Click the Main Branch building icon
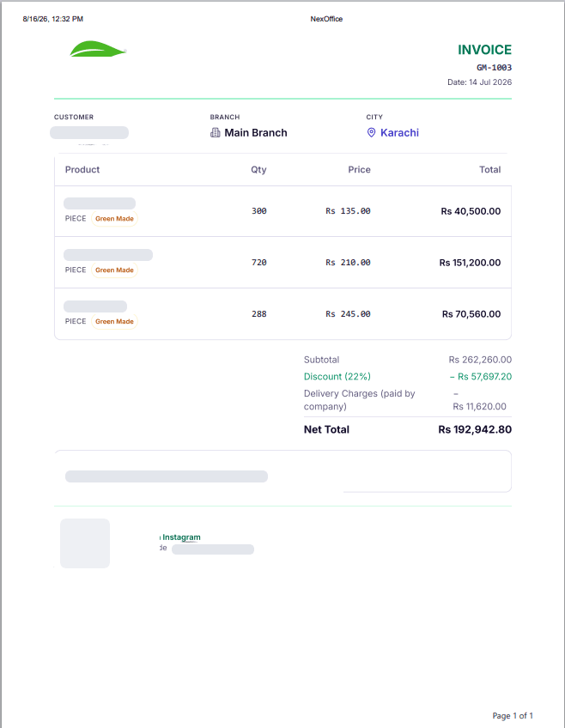 click(x=215, y=133)
